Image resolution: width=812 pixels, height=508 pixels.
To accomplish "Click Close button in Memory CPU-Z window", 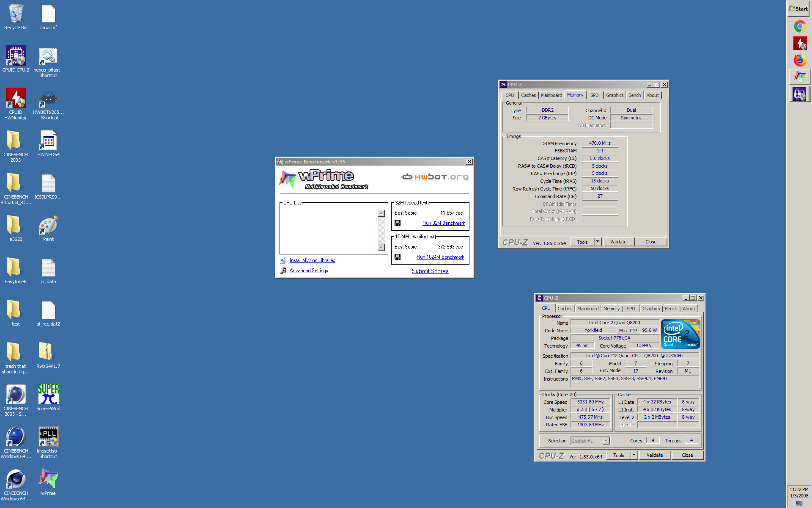I will (x=651, y=242).
